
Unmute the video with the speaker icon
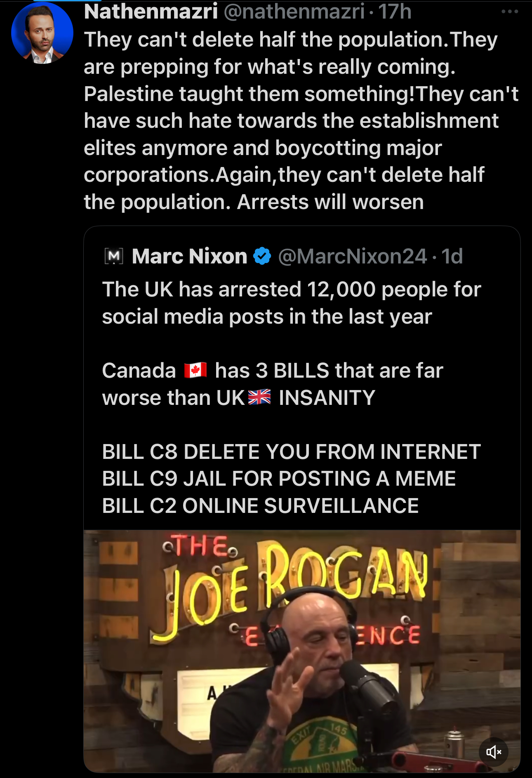(494, 752)
